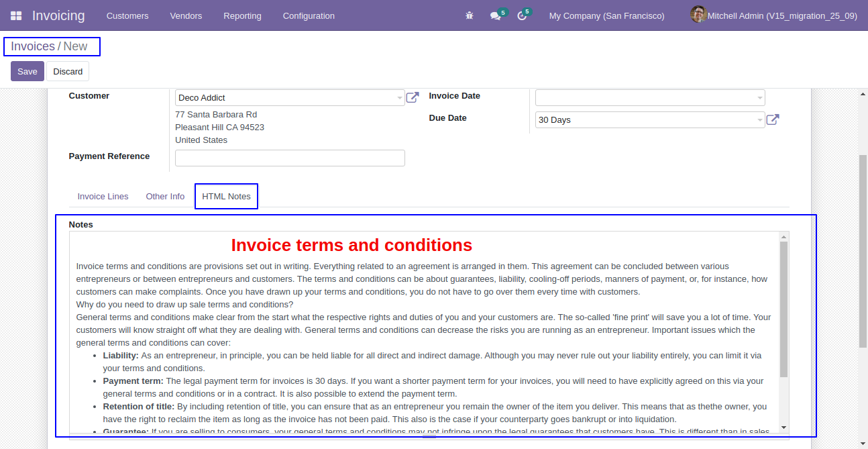The height and width of the screenshot is (449, 868).
Task: Click the 'Notes' field label
Action: pos(81,225)
